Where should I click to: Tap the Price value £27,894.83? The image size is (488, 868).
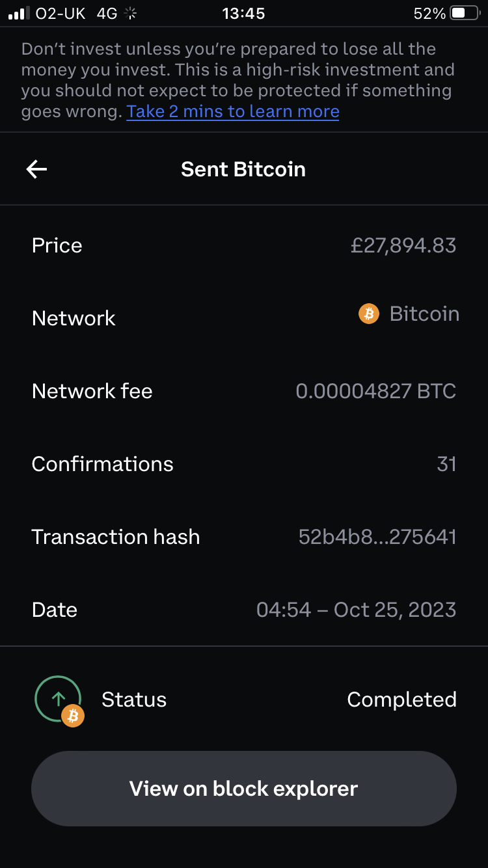pos(403,245)
